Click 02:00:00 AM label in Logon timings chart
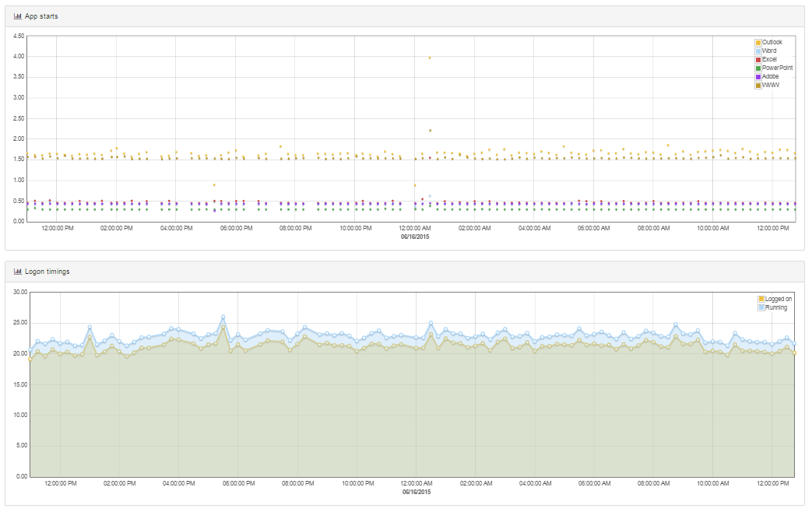The height and width of the screenshot is (512, 812). tap(476, 483)
